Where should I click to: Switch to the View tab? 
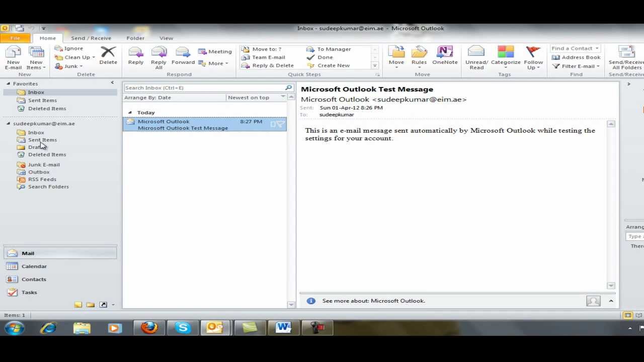click(166, 38)
